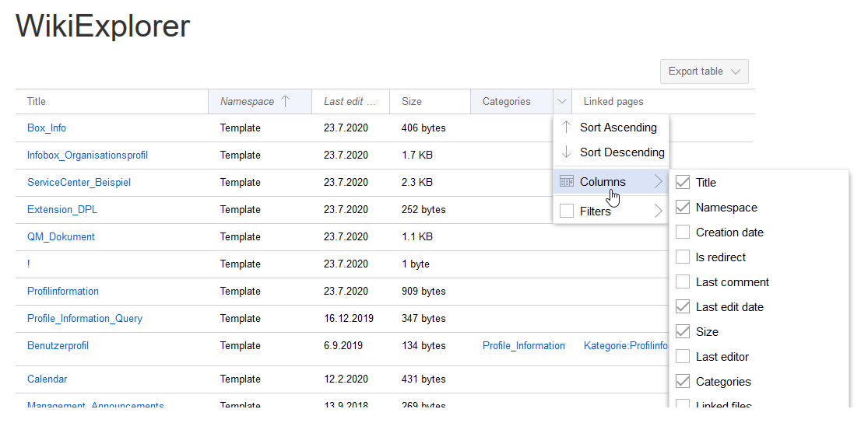868x430 pixels.
Task: Click the 1 byte size cell
Action: (416, 264)
